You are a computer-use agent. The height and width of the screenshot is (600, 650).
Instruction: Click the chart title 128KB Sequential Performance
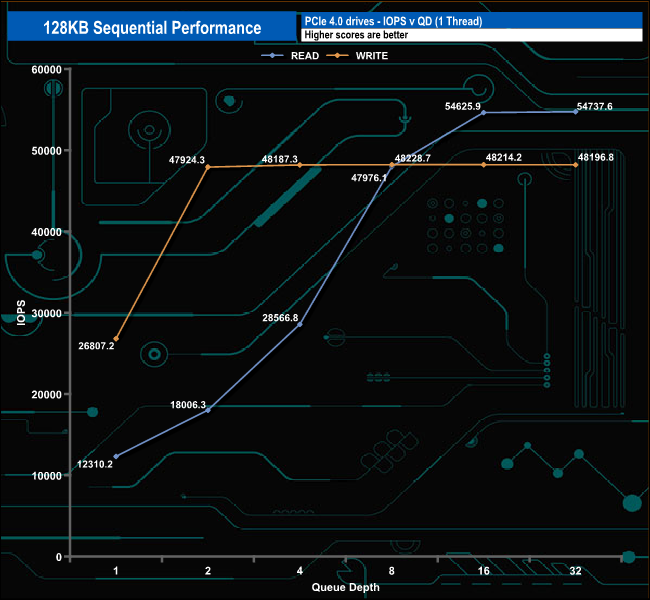click(152, 28)
